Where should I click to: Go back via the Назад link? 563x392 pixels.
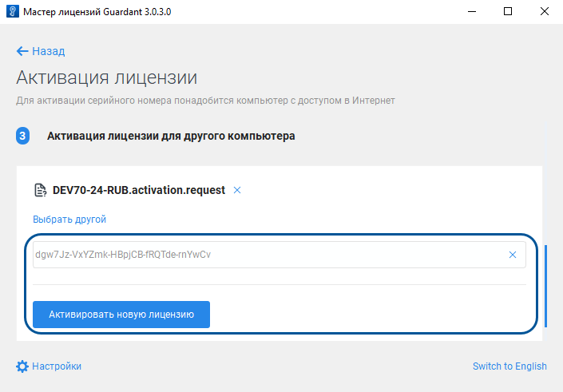(48, 51)
